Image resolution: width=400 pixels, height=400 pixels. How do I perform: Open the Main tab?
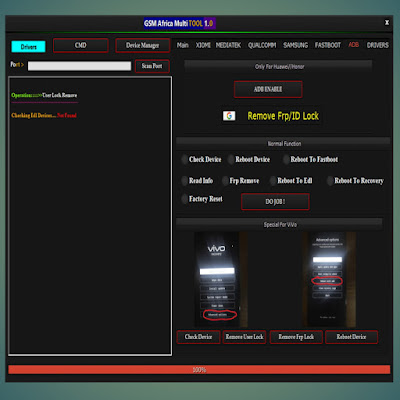click(183, 45)
